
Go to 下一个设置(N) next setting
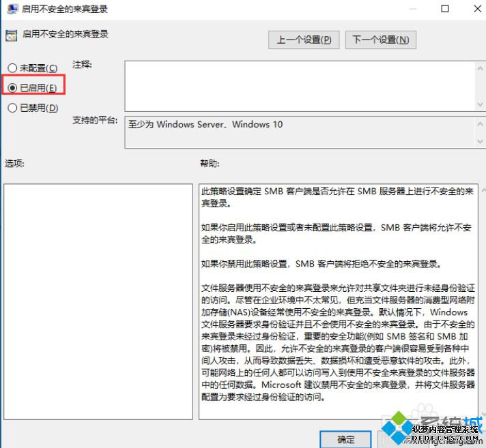click(x=380, y=40)
